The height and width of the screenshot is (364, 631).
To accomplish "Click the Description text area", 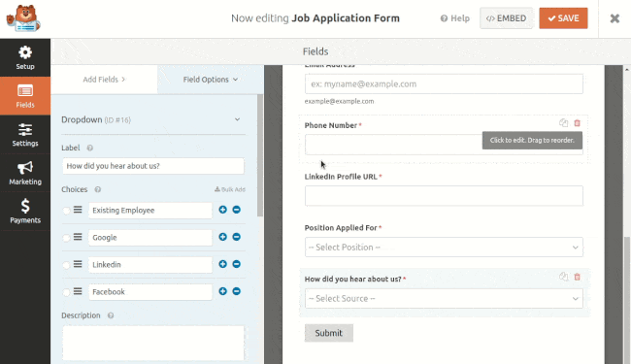I will (x=153, y=343).
